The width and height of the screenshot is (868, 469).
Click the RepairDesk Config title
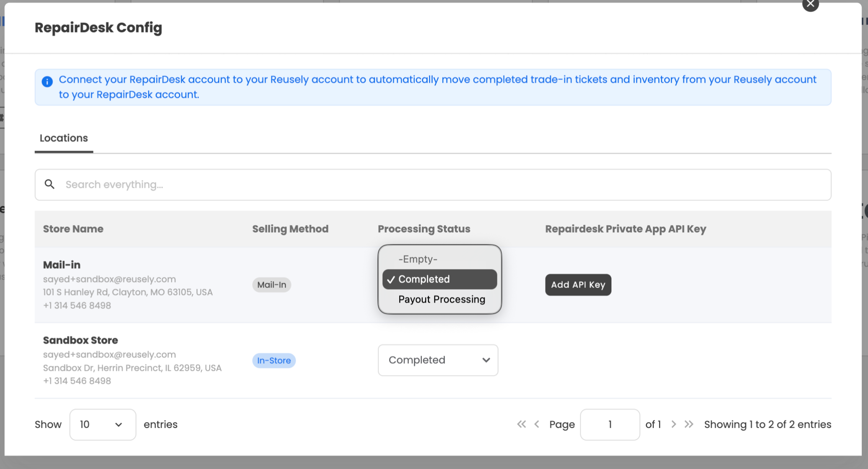[x=99, y=28]
